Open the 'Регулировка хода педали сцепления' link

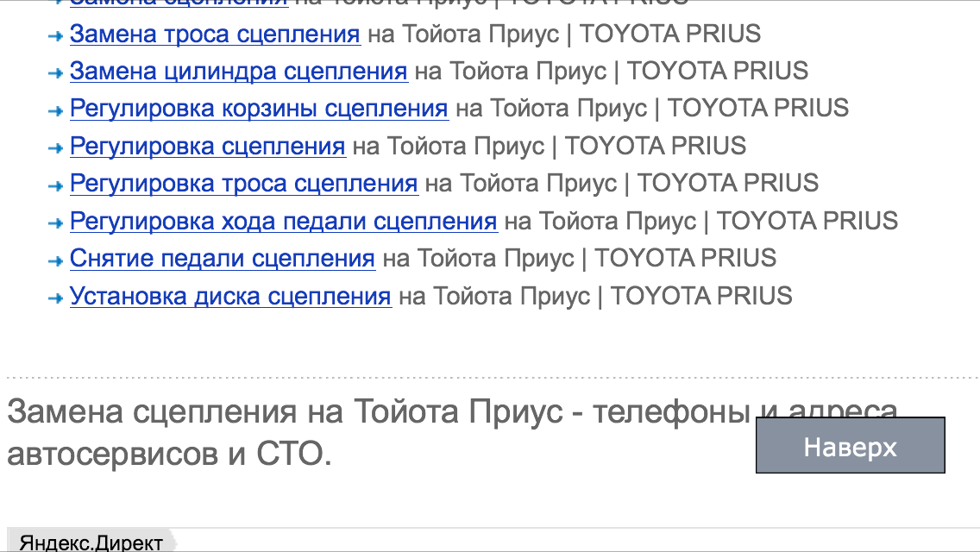[x=283, y=221]
